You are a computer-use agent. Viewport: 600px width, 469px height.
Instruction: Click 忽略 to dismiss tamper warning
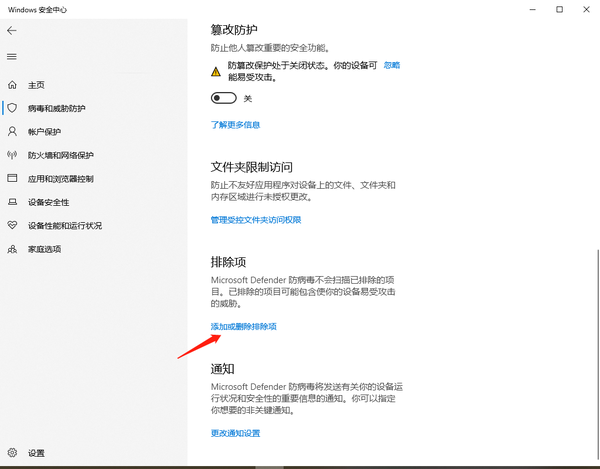pyautogui.click(x=391, y=65)
